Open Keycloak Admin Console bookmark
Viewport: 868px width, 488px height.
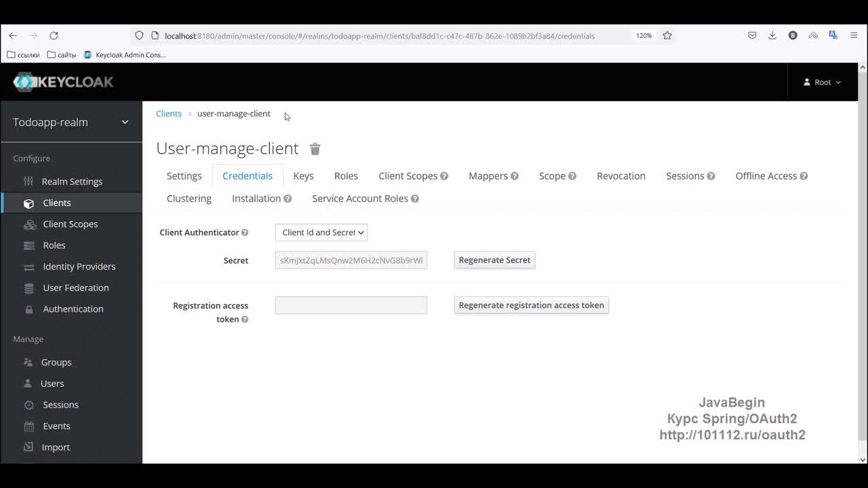125,55
